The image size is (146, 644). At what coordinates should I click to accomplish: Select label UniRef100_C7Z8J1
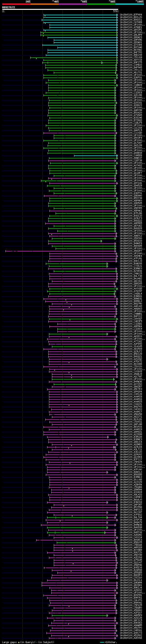click(x=131, y=266)
